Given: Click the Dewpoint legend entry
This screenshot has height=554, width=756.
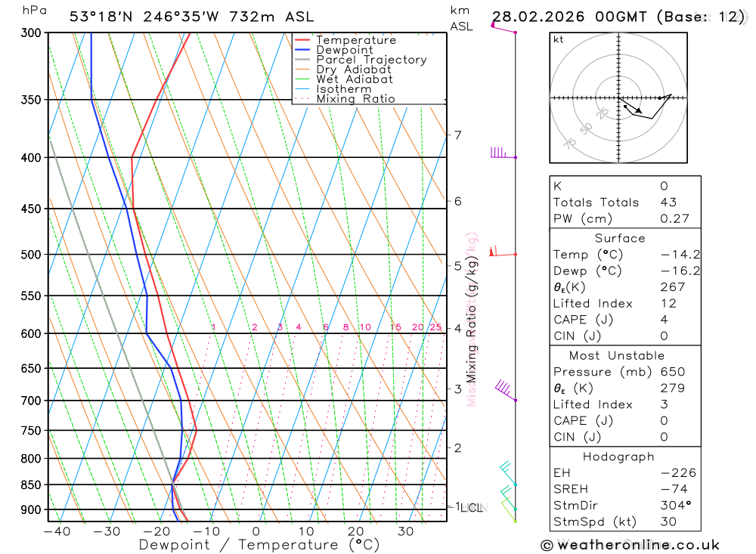Looking at the screenshot, I should tap(333, 50).
